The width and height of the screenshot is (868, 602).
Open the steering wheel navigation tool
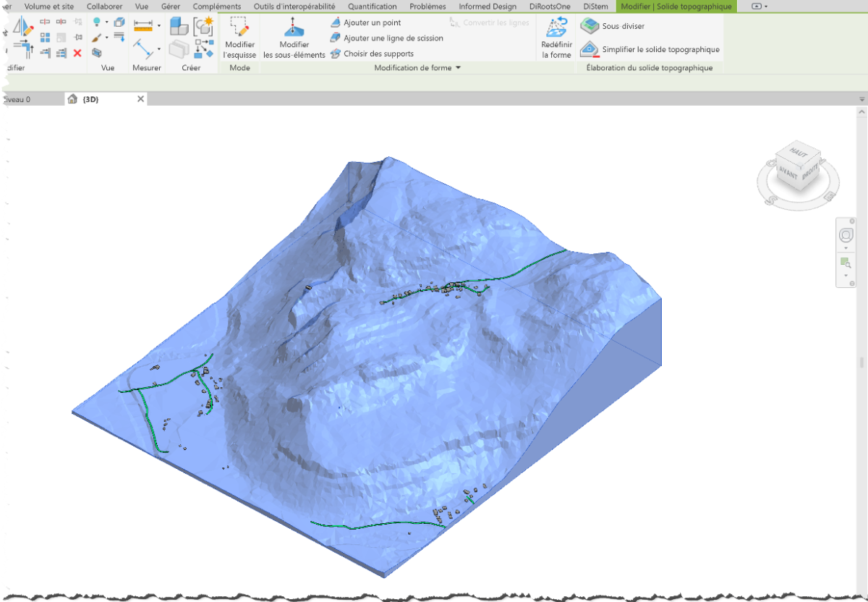pyautogui.click(x=846, y=235)
